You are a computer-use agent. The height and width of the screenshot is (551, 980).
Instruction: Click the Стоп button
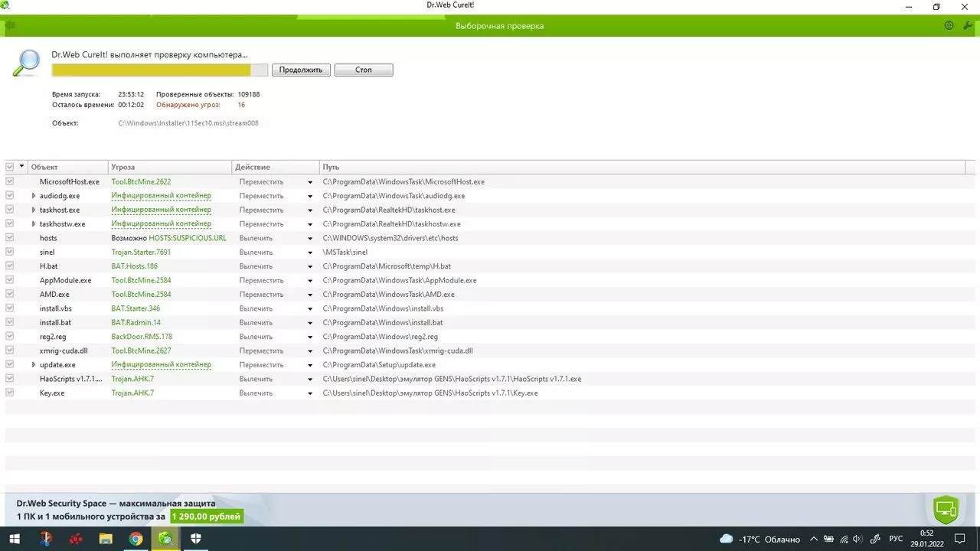pos(364,70)
